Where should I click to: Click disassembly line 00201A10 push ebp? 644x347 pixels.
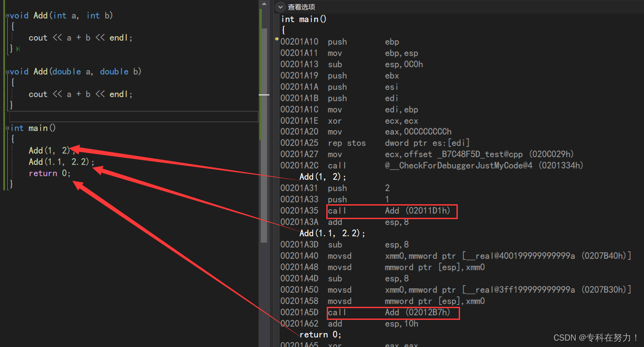pyautogui.click(x=340, y=42)
